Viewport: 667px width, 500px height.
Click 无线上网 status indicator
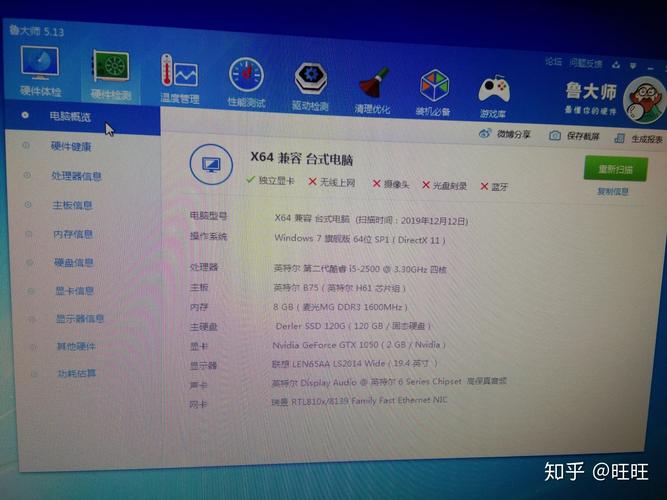pos(332,182)
